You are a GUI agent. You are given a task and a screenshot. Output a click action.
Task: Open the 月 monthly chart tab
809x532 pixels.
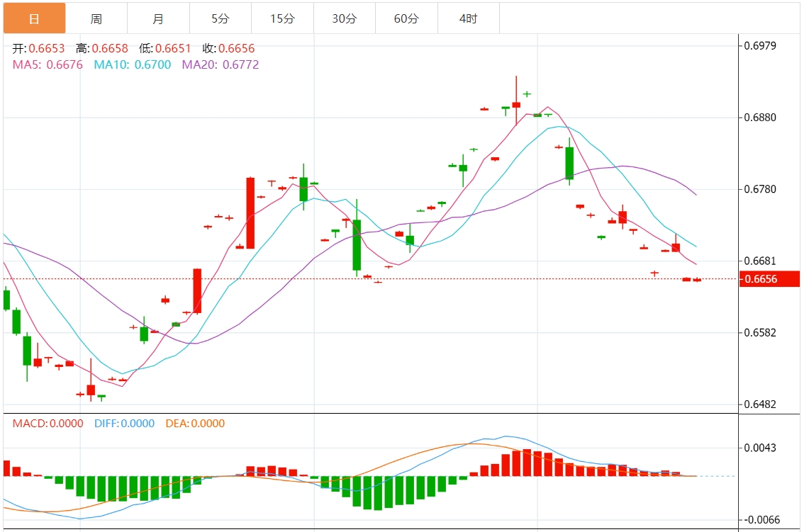click(x=158, y=18)
